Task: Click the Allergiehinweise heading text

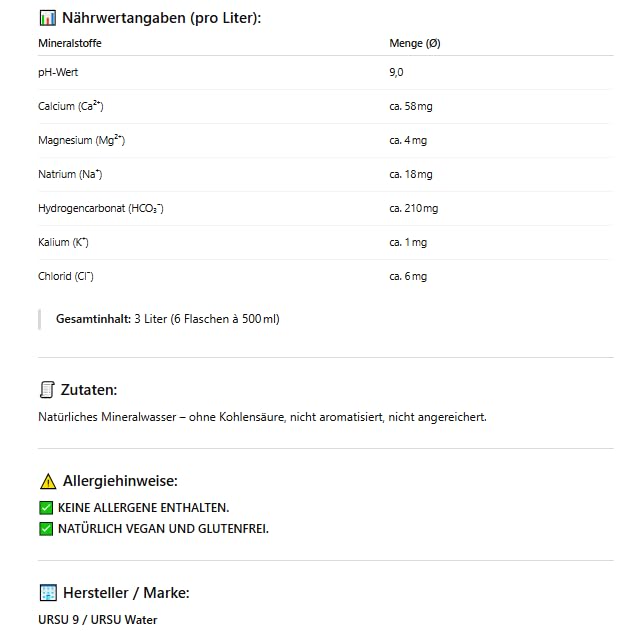Action: click(120, 481)
